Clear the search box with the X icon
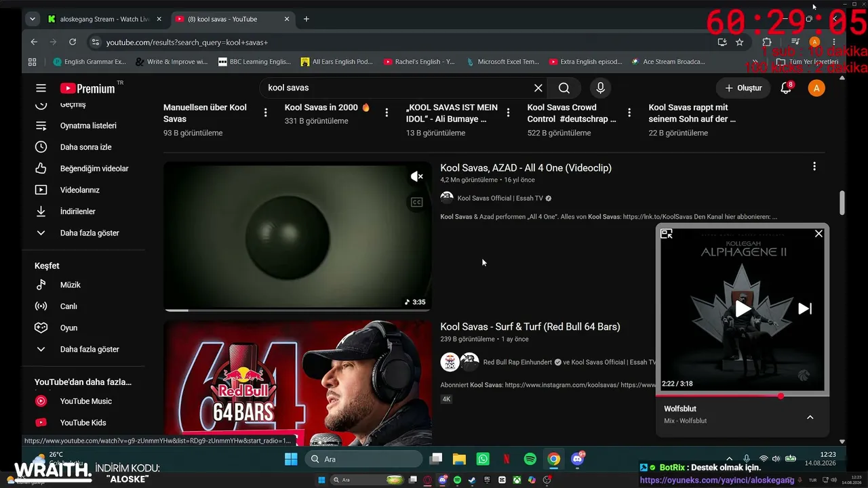Screen dimensions: 868x488 click(538, 88)
